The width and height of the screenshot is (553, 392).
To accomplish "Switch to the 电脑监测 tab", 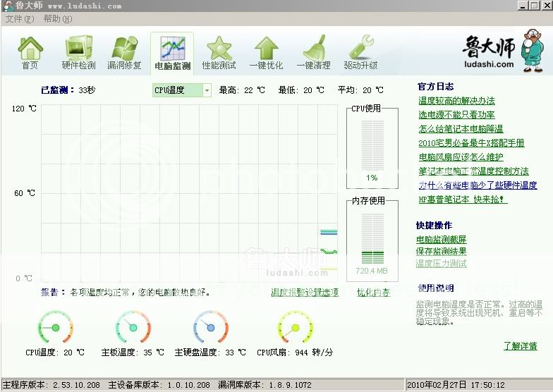I will click(171, 53).
